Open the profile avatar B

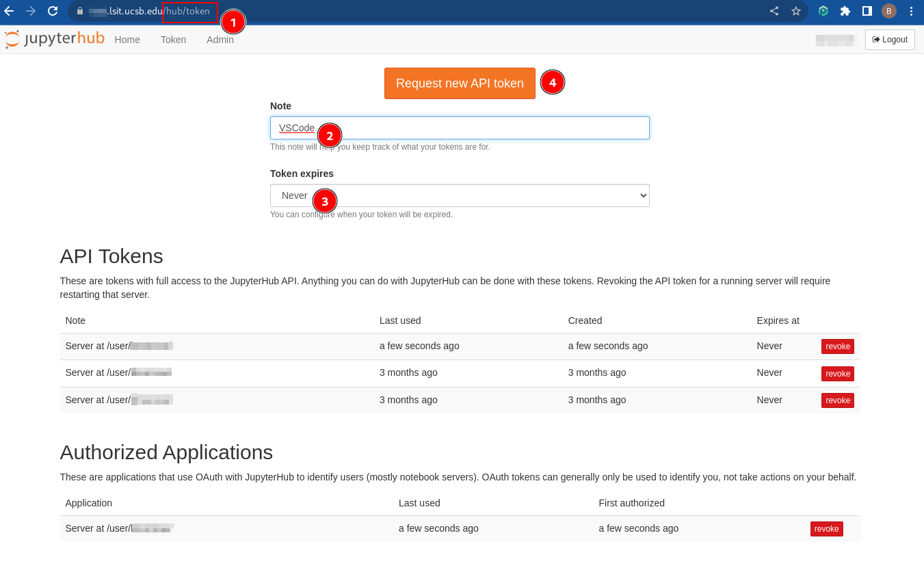click(889, 11)
